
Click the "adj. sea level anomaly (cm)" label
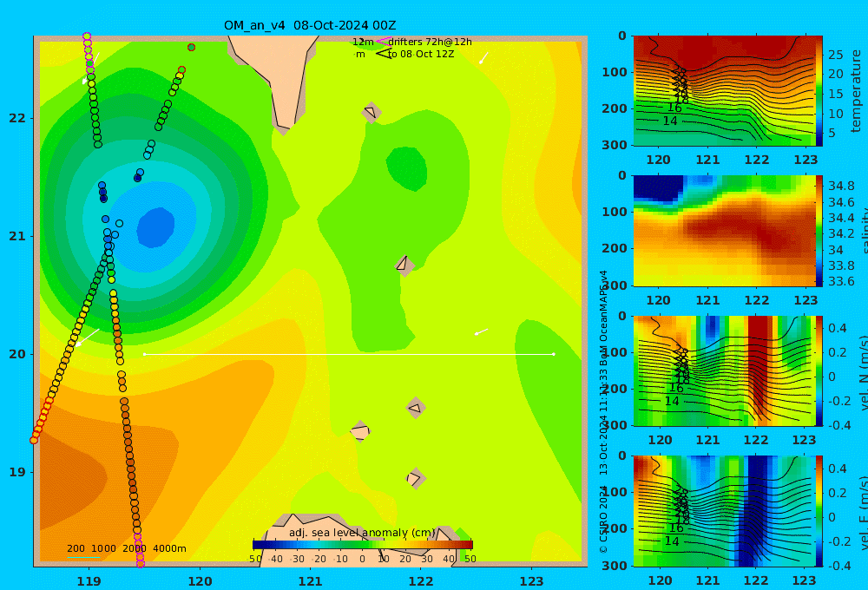(362, 533)
